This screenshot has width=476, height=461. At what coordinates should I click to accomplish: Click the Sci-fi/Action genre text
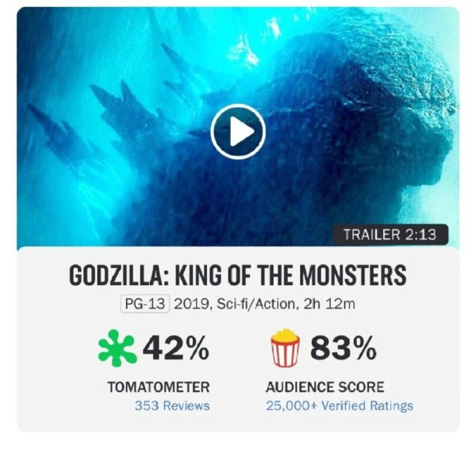pos(255,304)
